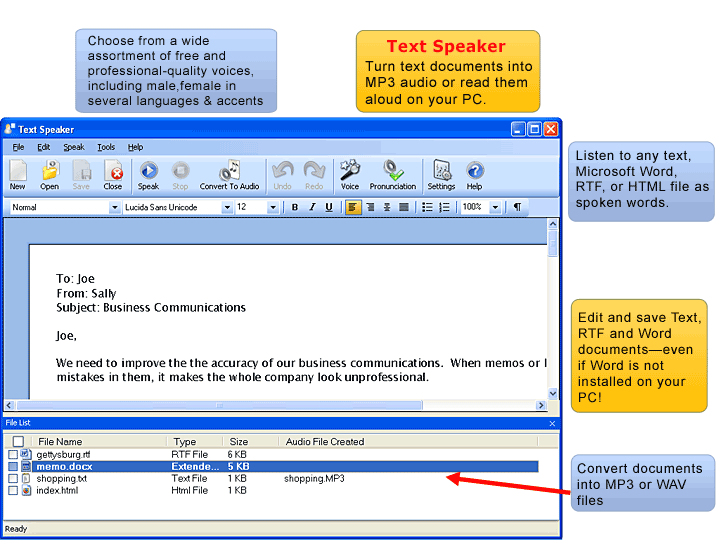Click the horizontal scrollbar left arrow
This screenshot has height=540, width=720.
tap(9, 405)
